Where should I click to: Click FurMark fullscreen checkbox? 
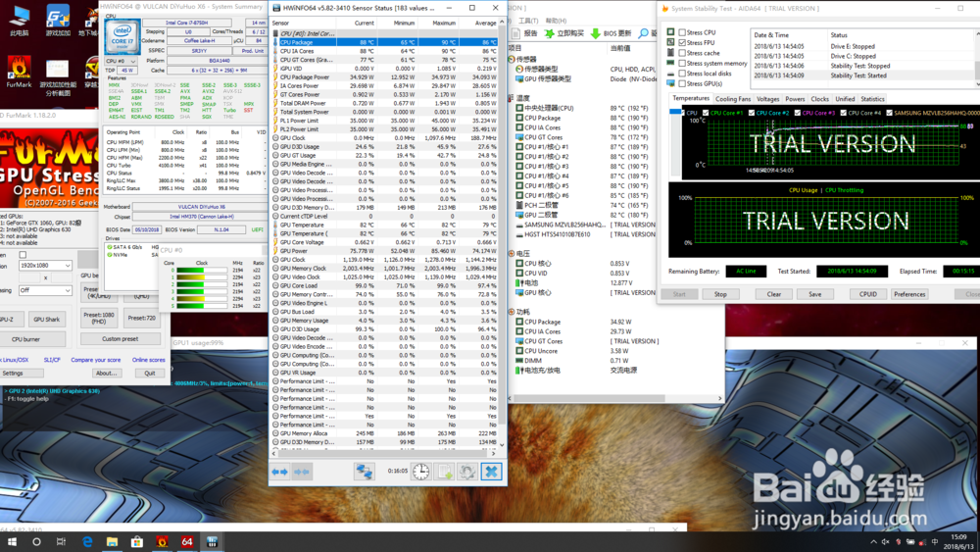point(24,255)
